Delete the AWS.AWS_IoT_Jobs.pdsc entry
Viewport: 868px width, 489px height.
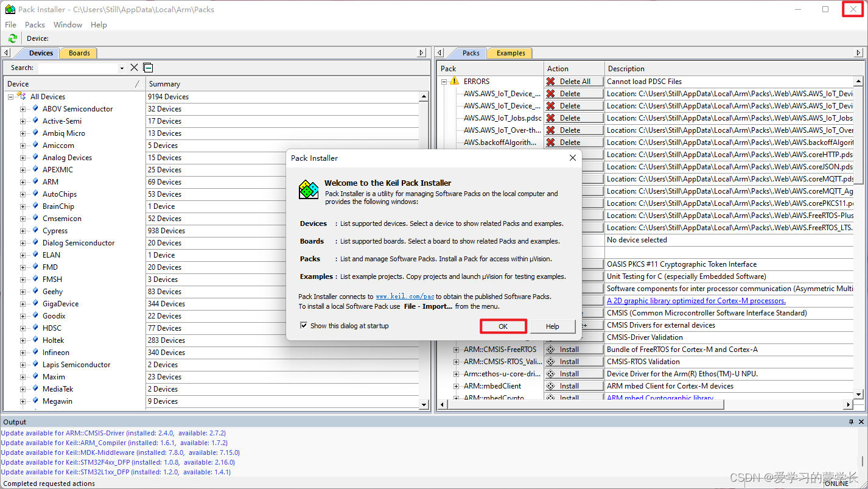pos(574,118)
